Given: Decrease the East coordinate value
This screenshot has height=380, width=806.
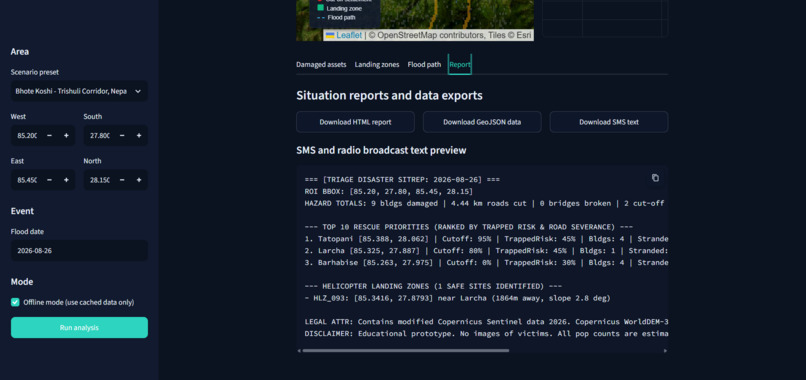Looking at the screenshot, I should pos(49,180).
